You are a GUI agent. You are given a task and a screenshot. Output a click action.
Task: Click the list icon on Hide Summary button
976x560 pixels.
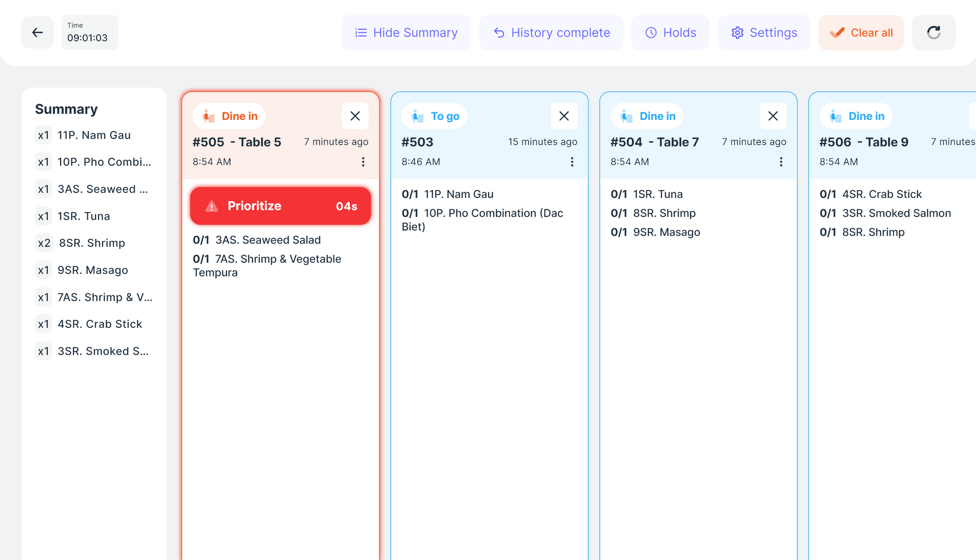(x=360, y=32)
